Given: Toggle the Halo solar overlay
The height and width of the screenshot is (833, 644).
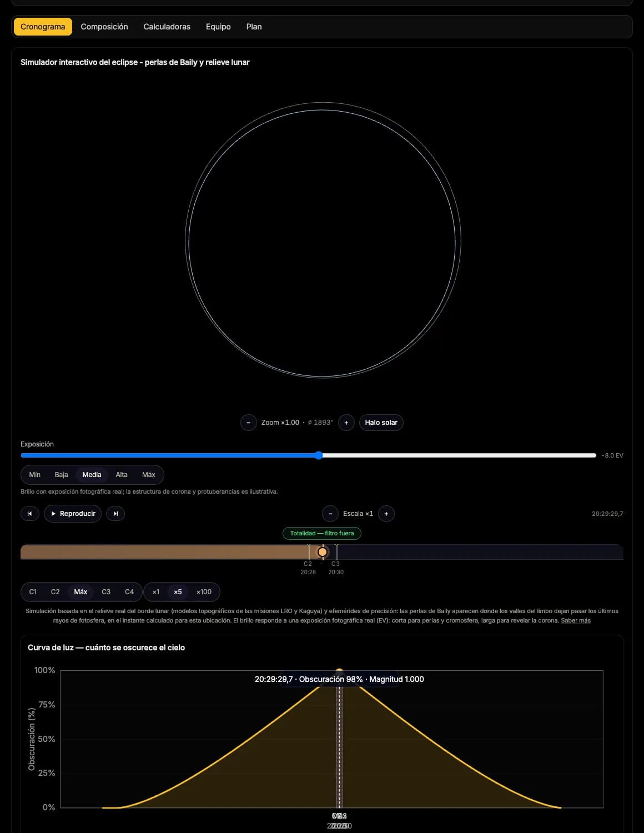Looking at the screenshot, I should (381, 423).
